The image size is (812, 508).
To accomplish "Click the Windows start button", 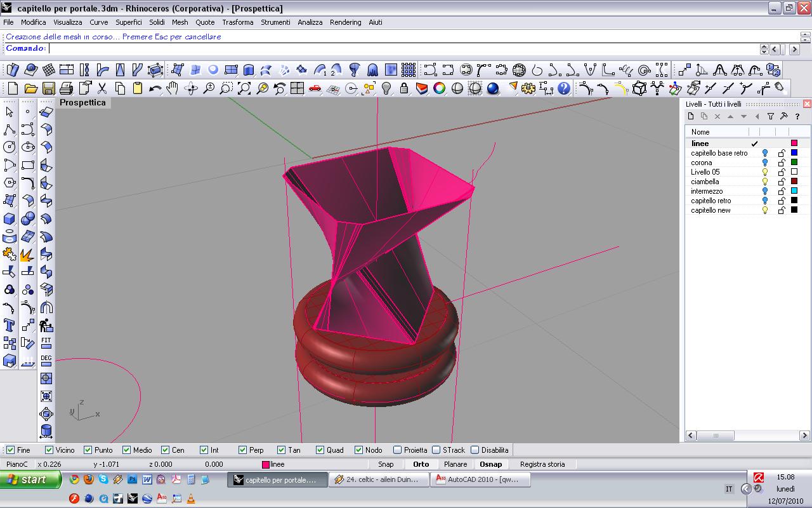I will (x=31, y=479).
